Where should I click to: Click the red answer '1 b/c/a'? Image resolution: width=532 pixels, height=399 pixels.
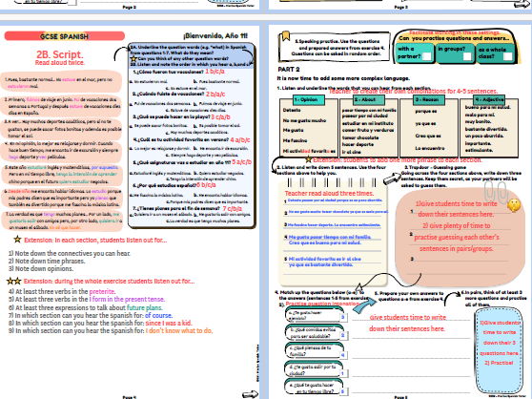click(x=215, y=72)
